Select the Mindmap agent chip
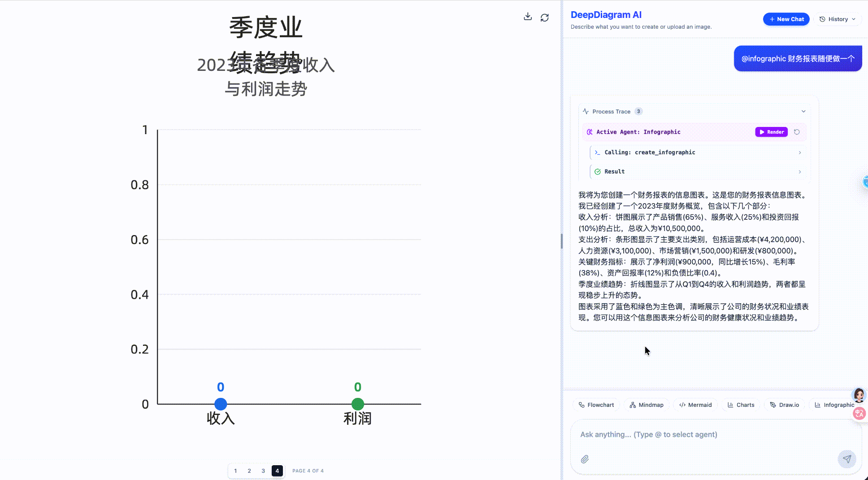Screen dimensions: 868x480 point(646,405)
